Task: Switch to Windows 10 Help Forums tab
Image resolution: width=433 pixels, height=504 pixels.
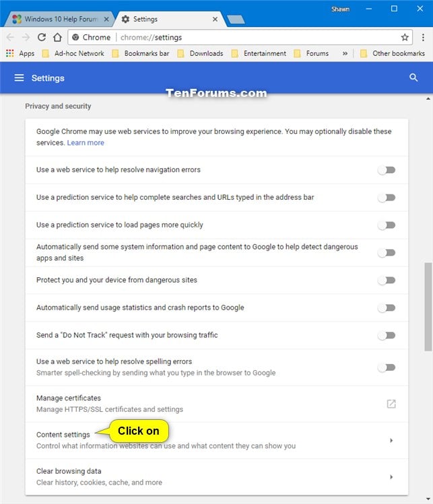Action: click(59, 20)
